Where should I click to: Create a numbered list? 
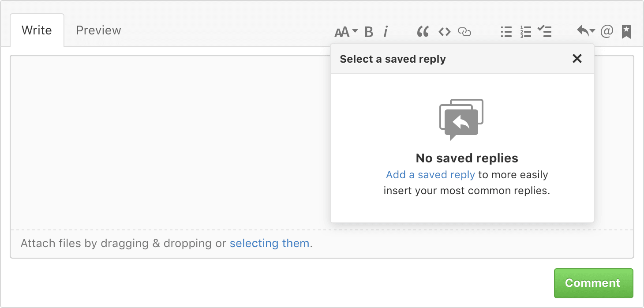(x=525, y=31)
